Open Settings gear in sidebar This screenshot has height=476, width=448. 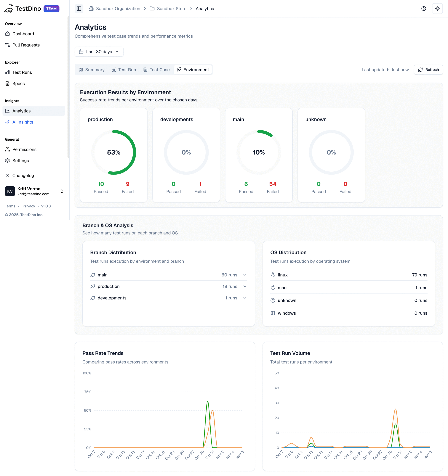[x=20, y=161]
